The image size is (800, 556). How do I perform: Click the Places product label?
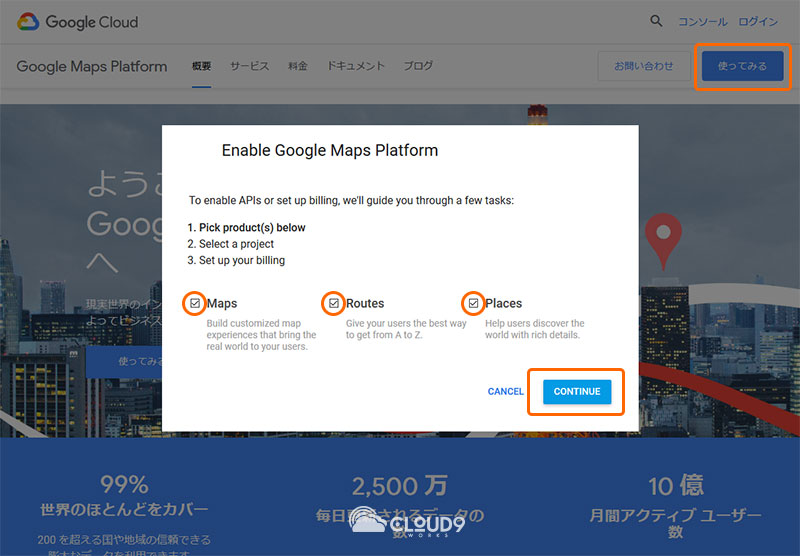pos(504,304)
